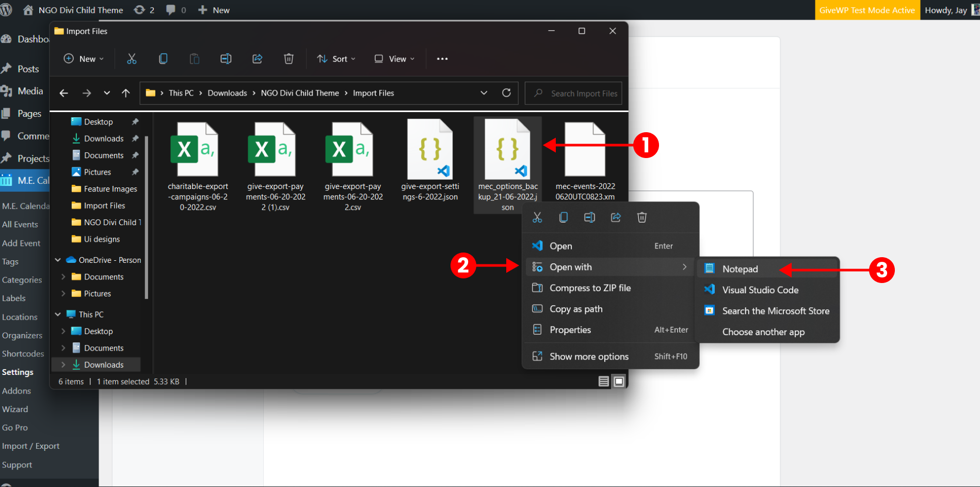Viewport: 980px width, 487px height.
Task: Open Wizard in M.E. Calendar menu
Action: [15, 410]
